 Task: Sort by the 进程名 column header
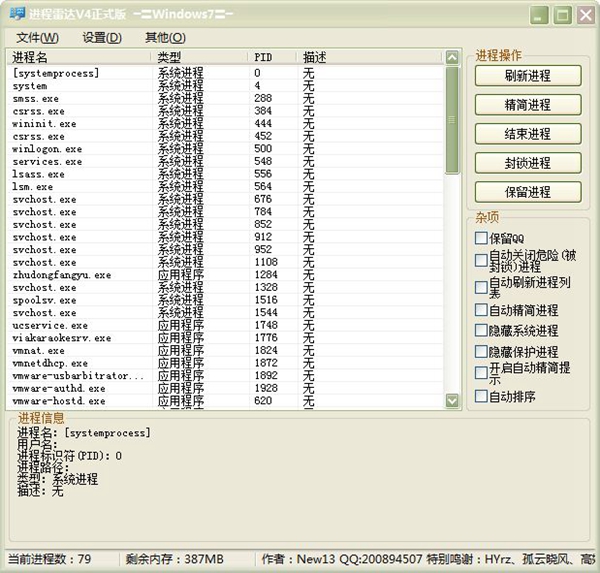[x=79, y=57]
